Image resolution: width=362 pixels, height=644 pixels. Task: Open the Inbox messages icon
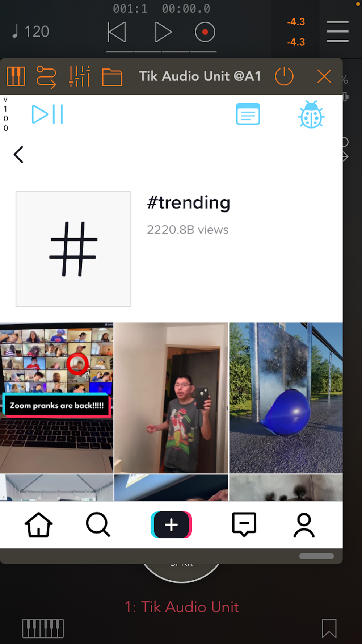click(x=244, y=524)
